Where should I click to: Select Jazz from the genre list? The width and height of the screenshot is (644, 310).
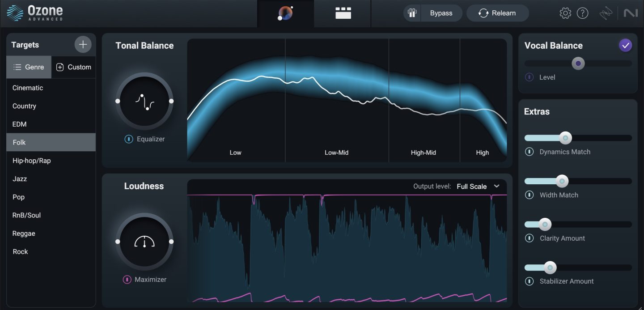[x=20, y=179]
